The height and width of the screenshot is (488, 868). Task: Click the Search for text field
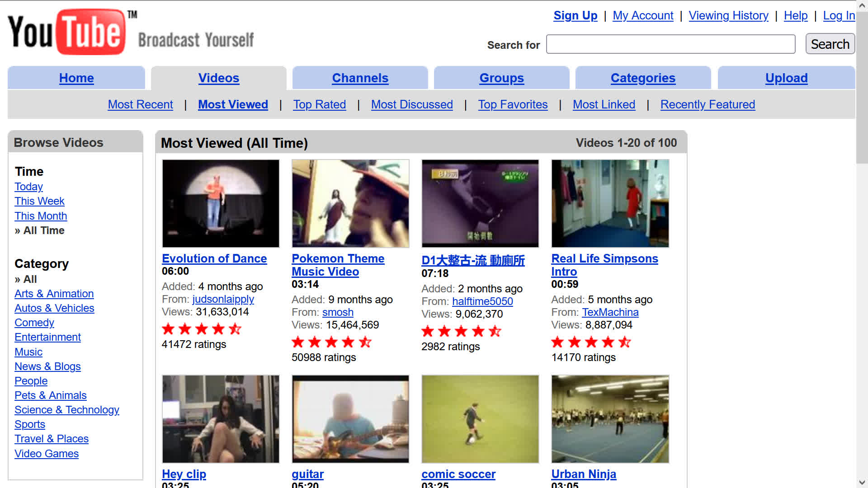670,44
